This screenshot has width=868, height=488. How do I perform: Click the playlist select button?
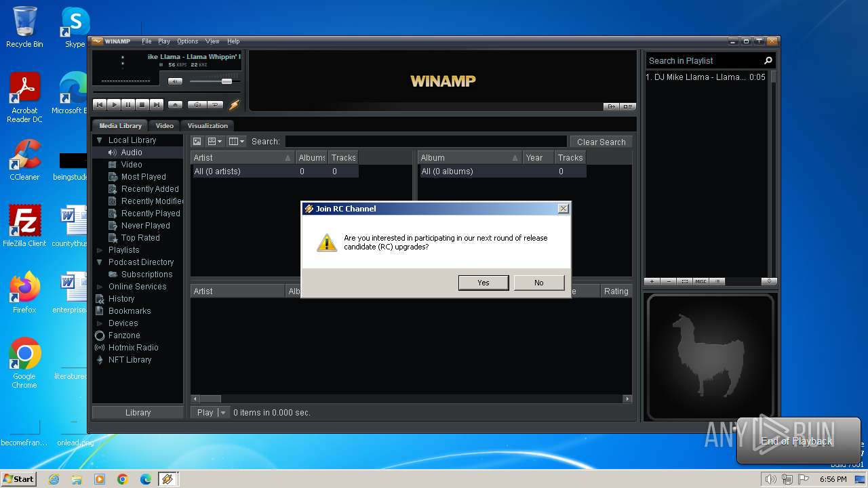coord(685,281)
